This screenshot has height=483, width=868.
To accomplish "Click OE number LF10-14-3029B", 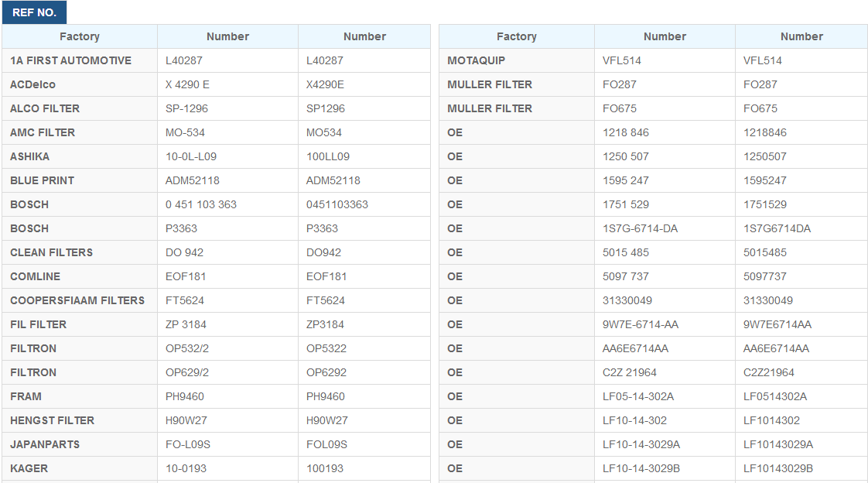I will click(x=641, y=468).
